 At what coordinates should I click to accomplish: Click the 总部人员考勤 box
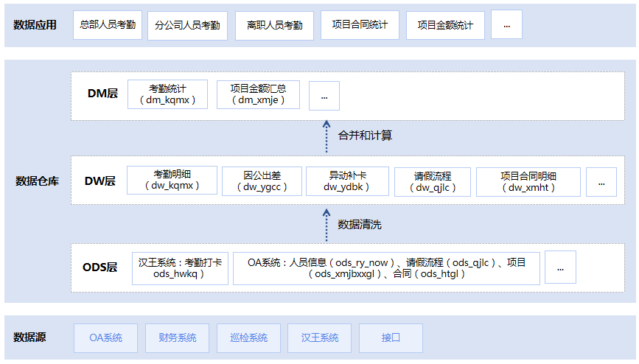click(108, 25)
